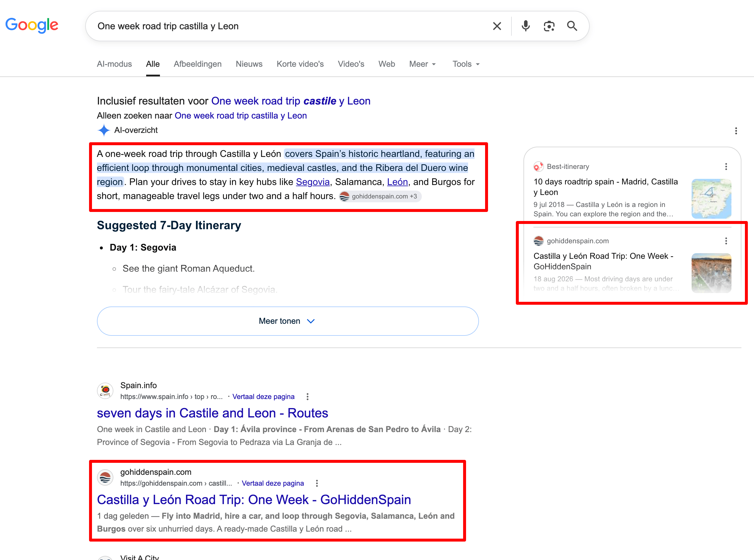Open 'seven days in Castile and Leon - Routes' result
The image size is (754, 560).
(213, 413)
